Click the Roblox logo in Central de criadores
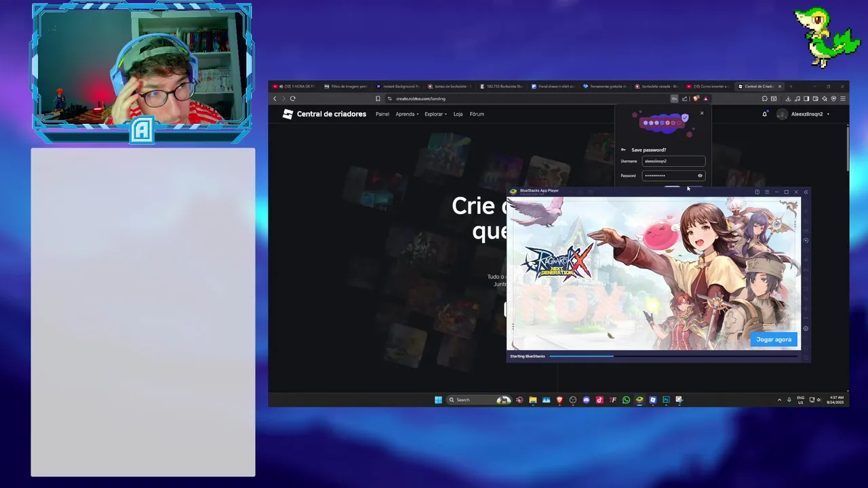 tap(288, 114)
